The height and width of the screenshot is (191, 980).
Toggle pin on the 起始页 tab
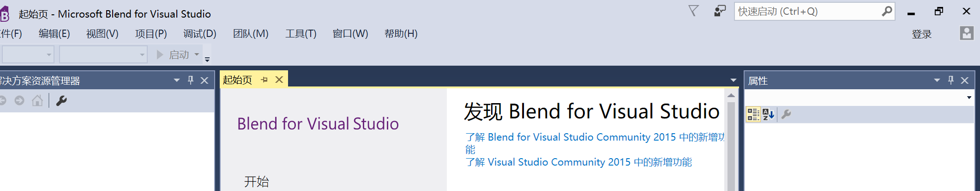tap(265, 80)
